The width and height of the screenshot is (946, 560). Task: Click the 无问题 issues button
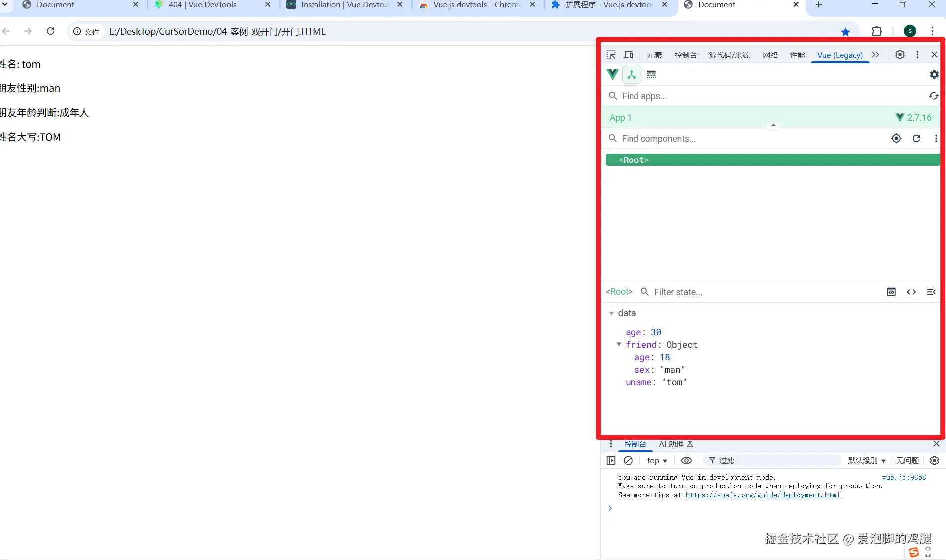coord(908,461)
